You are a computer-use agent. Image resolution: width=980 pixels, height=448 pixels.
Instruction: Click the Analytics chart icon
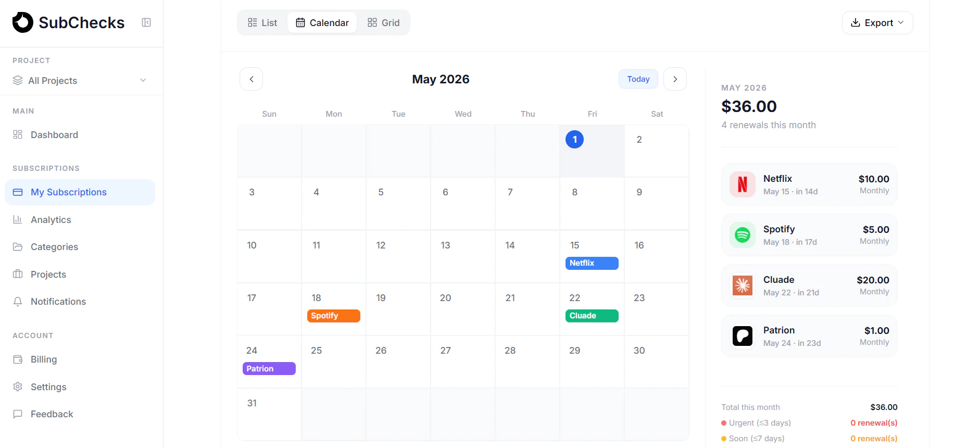[x=18, y=219]
